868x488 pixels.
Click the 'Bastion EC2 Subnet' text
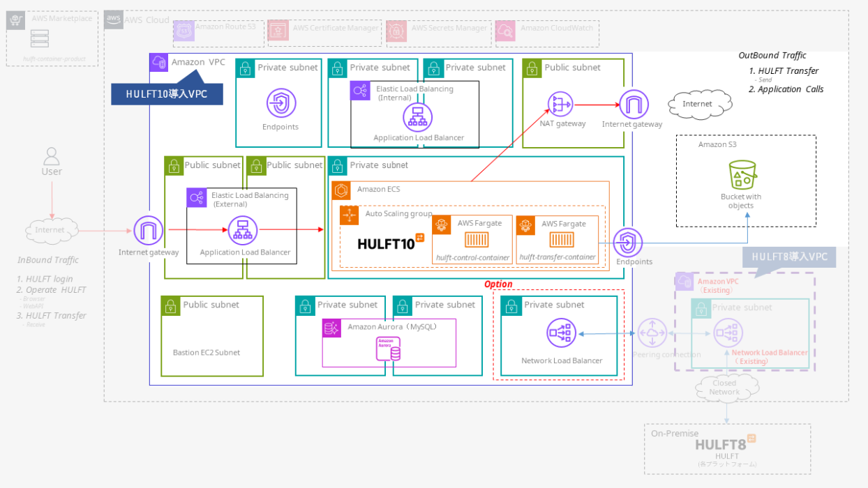pos(207,353)
